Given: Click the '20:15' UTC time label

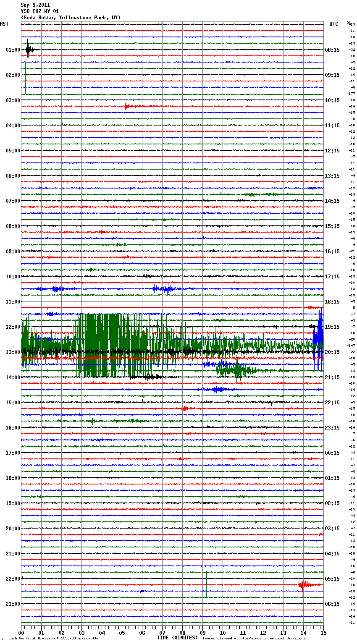Looking at the screenshot, I should click(x=332, y=352).
